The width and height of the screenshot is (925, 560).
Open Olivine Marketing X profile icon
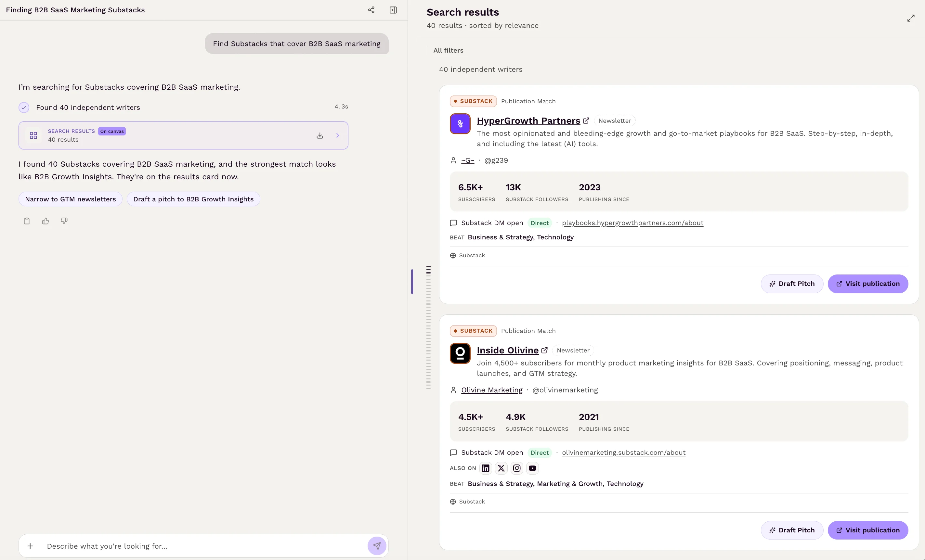501,468
